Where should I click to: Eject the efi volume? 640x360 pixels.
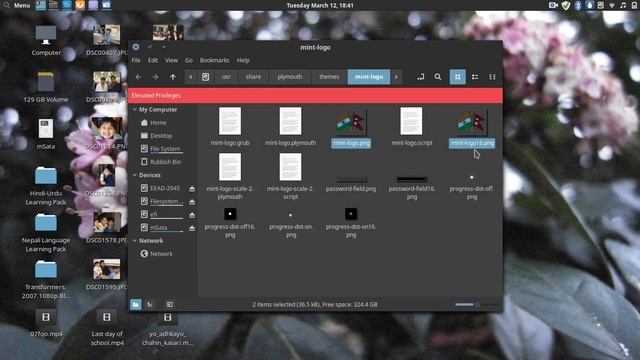point(192,215)
